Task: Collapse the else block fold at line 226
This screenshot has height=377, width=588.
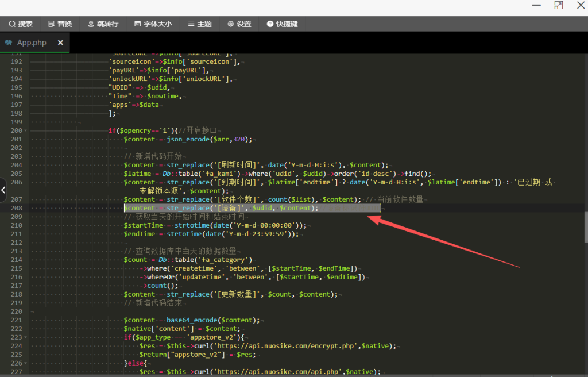Action: [25, 363]
